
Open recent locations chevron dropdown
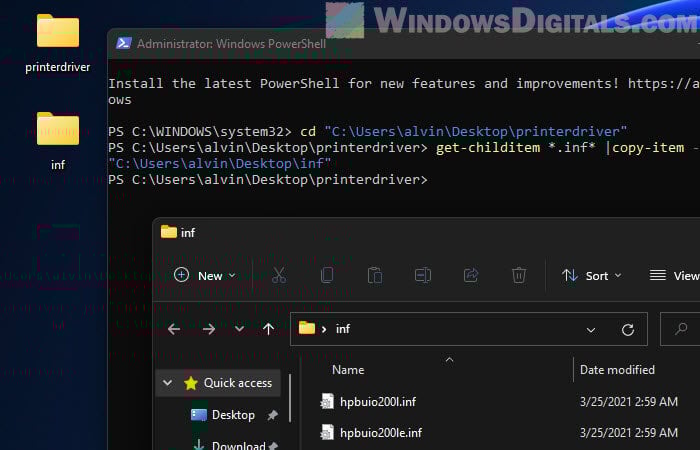coord(239,329)
